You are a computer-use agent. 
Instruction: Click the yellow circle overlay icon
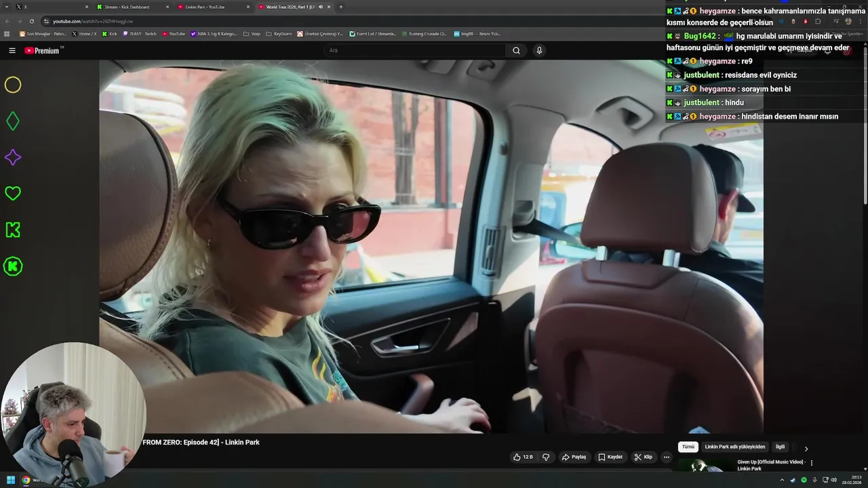click(x=13, y=85)
